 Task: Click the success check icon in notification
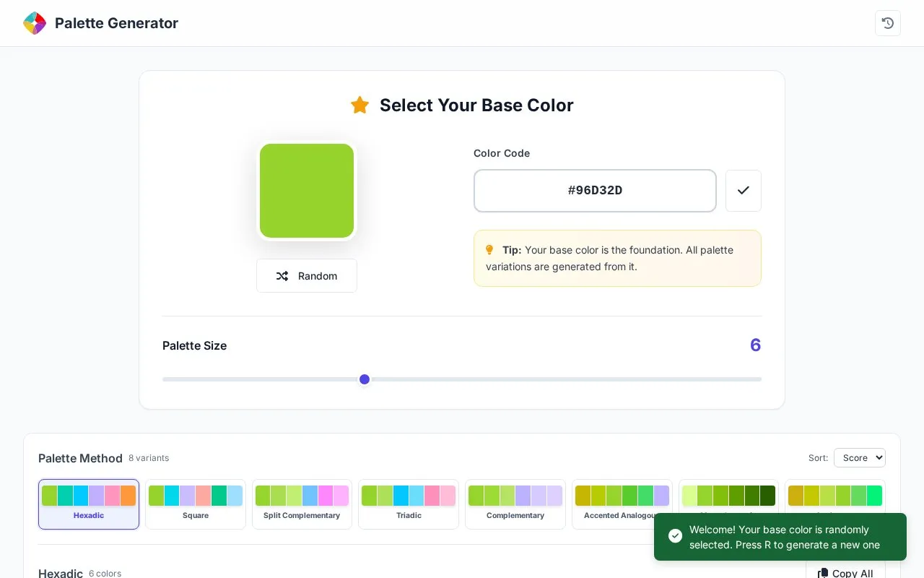(675, 536)
